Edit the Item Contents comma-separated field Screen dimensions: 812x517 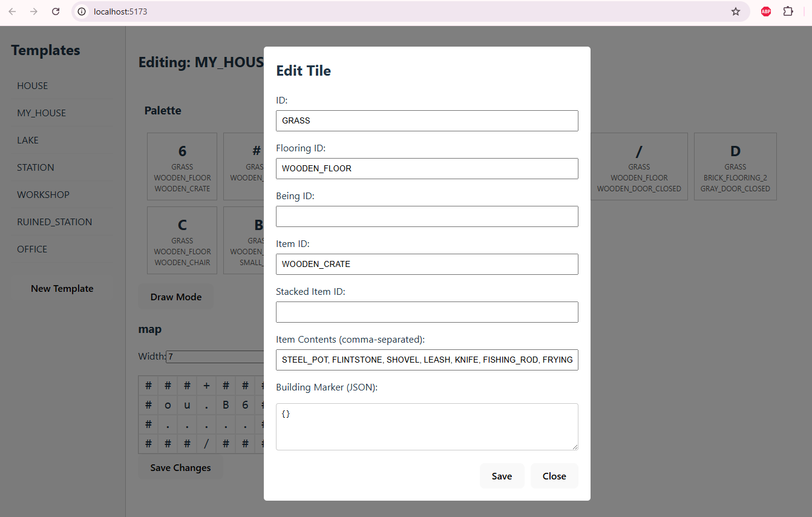tap(427, 360)
